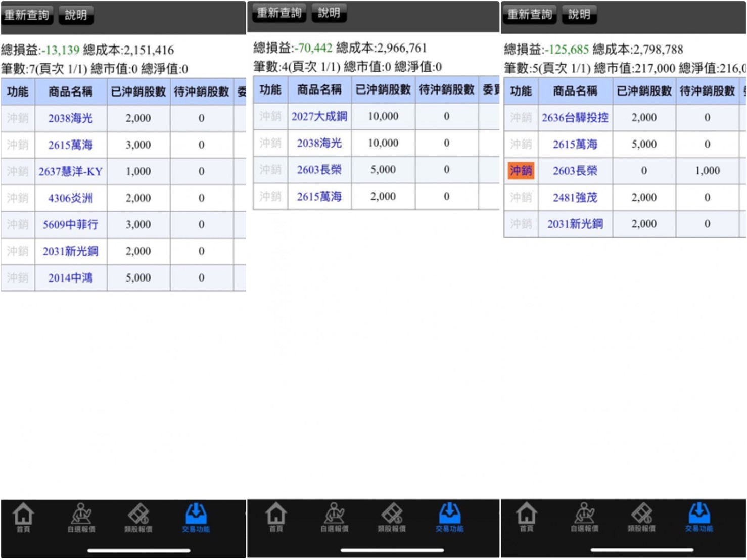Open 類股報價 in the left screenshot's bottom bar
Image resolution: width=747 pixels, height=560 pixels.
coord(138,518)
